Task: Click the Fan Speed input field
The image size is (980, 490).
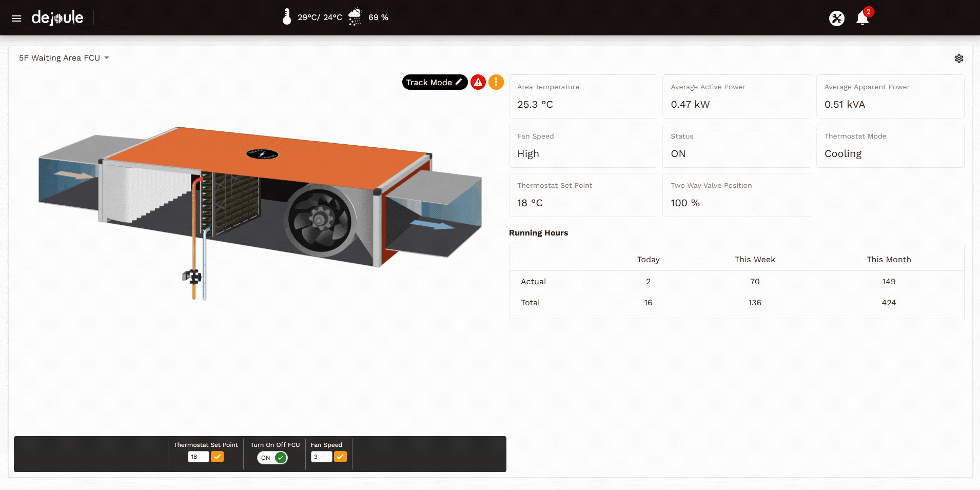Action: pyautogui.click(x=321, y=457)
